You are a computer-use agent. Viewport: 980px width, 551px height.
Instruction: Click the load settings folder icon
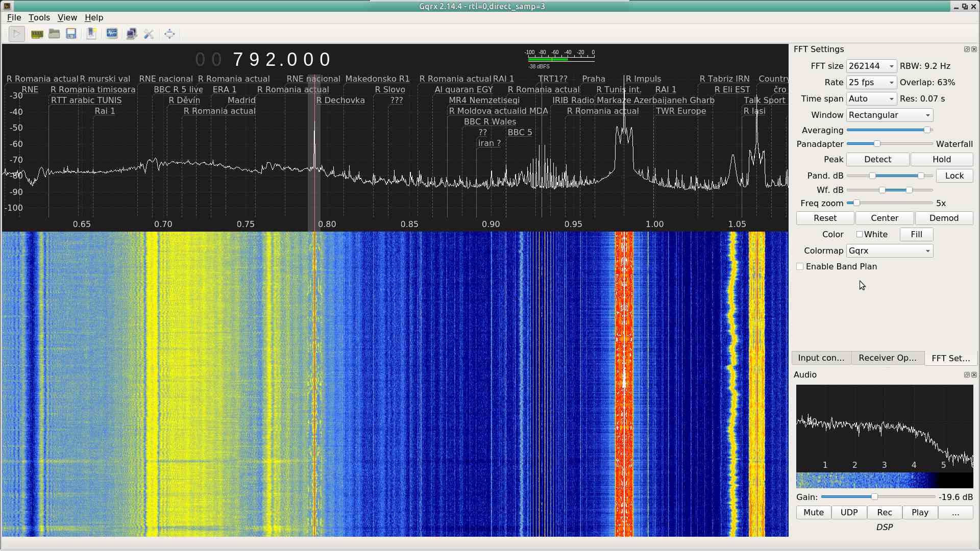click(54, 34)
